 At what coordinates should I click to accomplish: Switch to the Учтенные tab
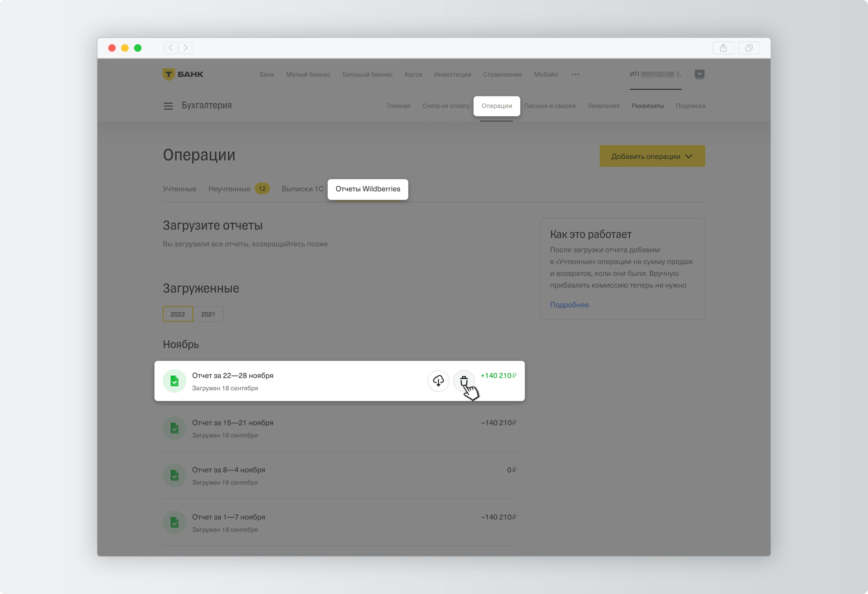coord(179,189)
